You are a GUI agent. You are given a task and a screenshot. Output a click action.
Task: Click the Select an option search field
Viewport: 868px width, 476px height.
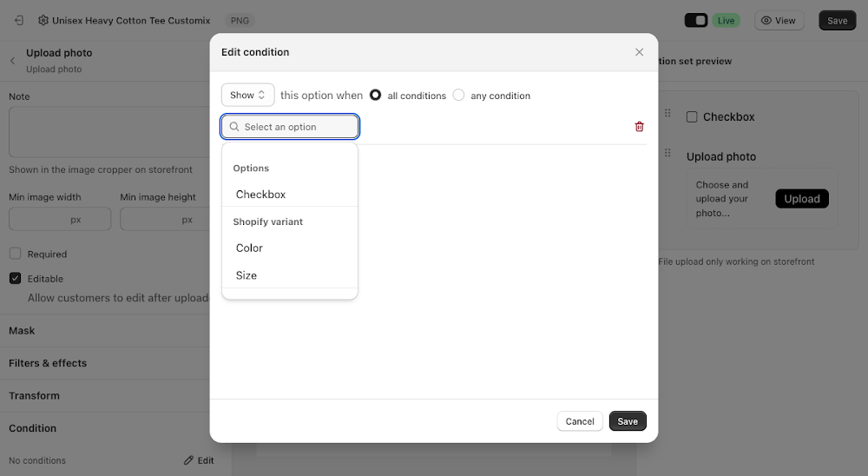290,127
